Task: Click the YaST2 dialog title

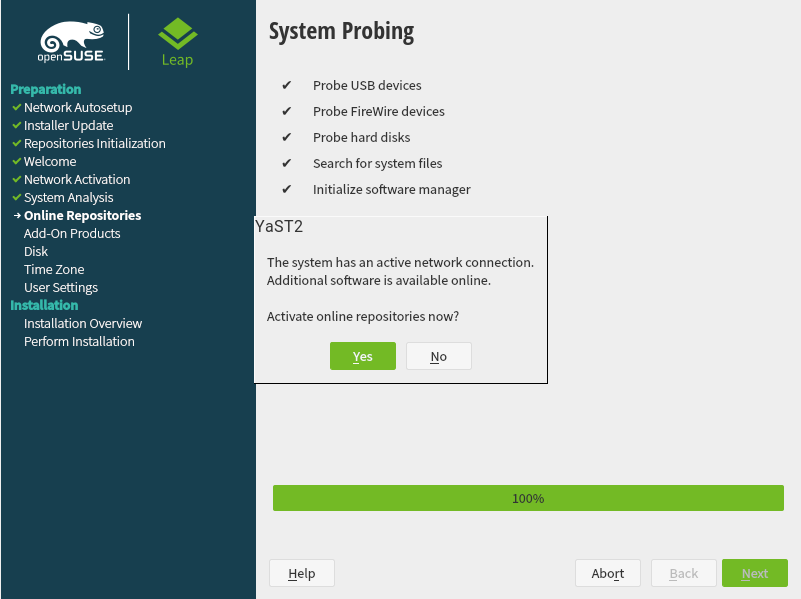Action: click(x=279, y=226)
